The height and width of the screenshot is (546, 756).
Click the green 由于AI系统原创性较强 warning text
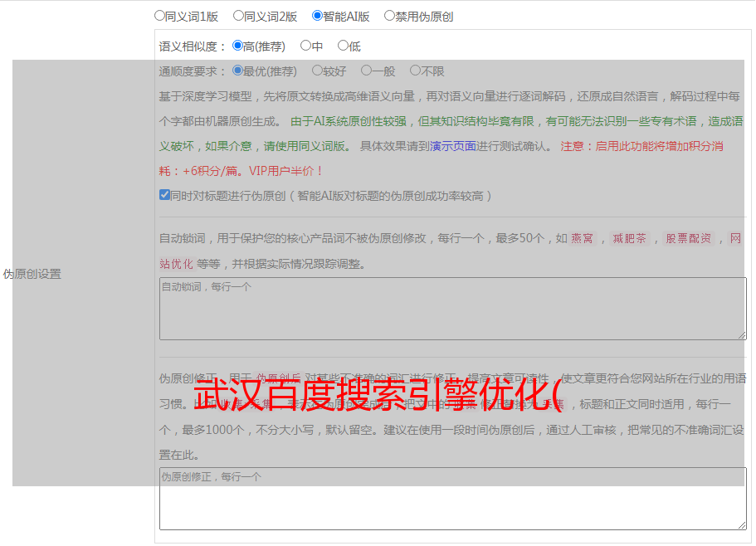pos(451,134)
